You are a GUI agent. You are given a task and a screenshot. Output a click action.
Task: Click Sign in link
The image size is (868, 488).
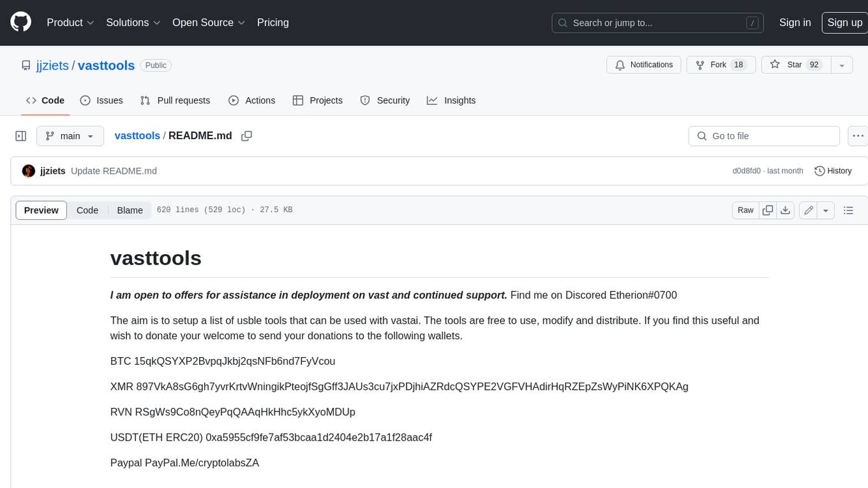point(795,22)
